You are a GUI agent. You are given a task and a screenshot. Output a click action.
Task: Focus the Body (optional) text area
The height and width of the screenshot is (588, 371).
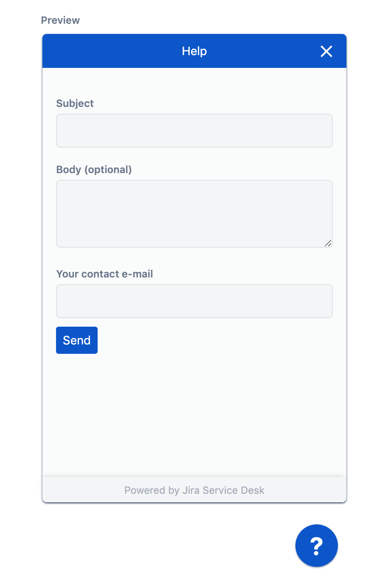point(194,213)
